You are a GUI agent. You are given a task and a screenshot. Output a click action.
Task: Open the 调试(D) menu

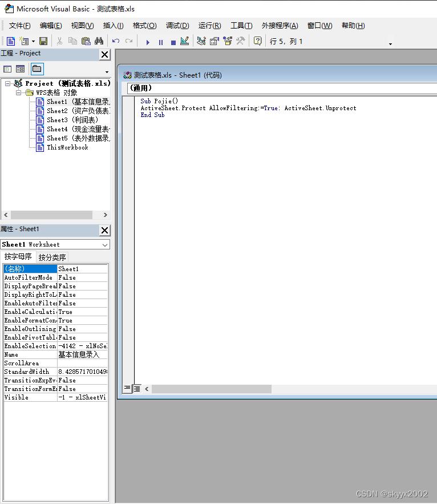click(x=177, y=26)
